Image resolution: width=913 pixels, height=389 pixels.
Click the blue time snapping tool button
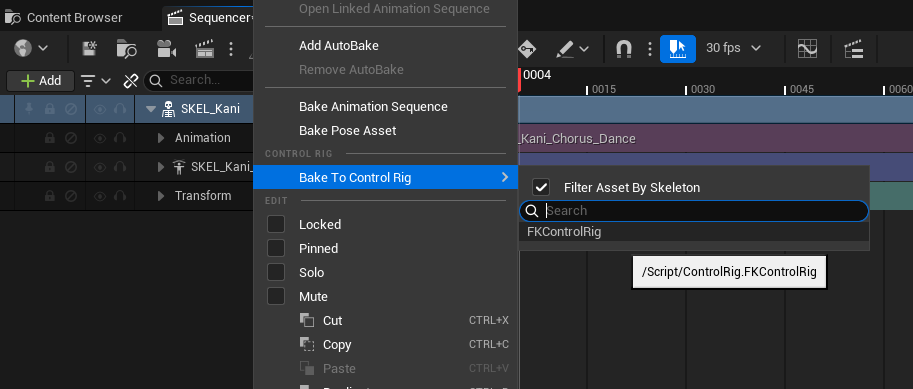[x=678, y=48]
